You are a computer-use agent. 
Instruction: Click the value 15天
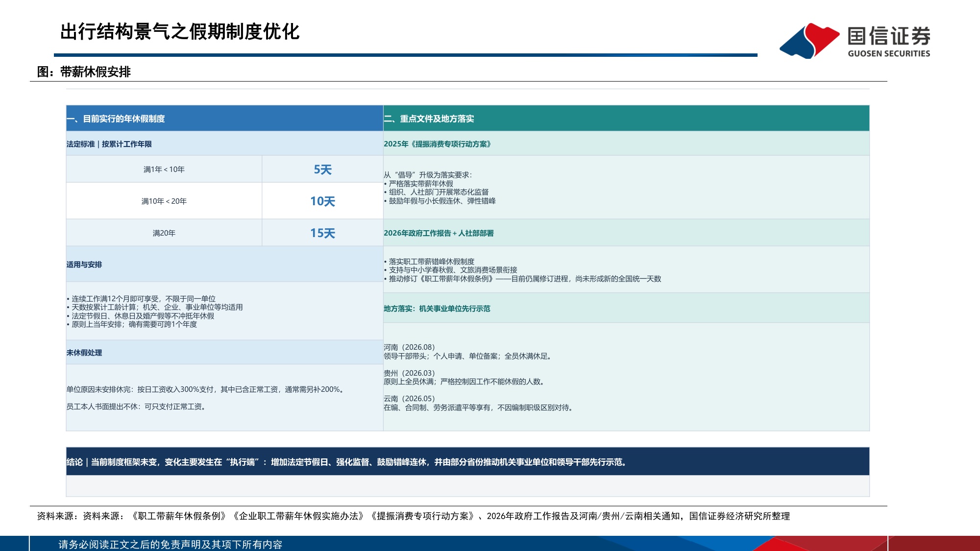tap(322, 233)
